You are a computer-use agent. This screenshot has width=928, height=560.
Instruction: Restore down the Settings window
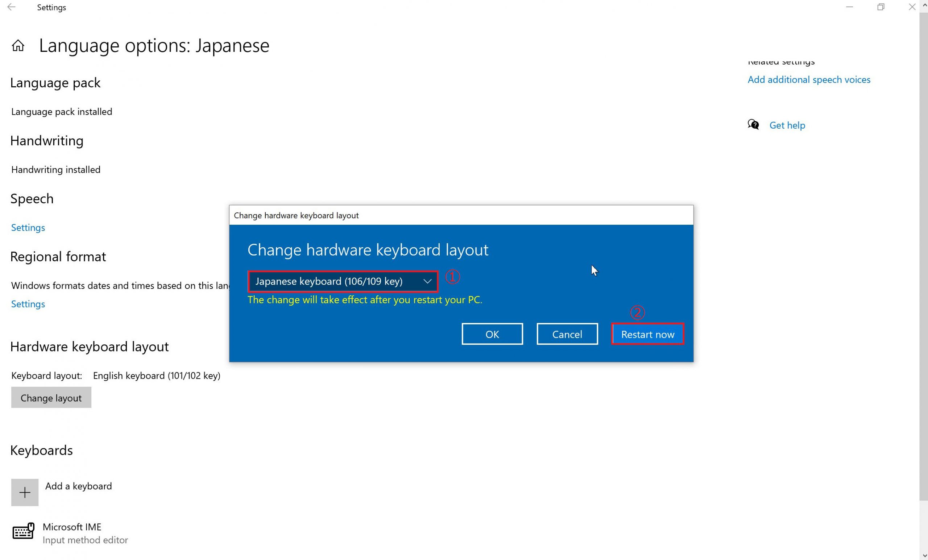click(x=881, y=7)
